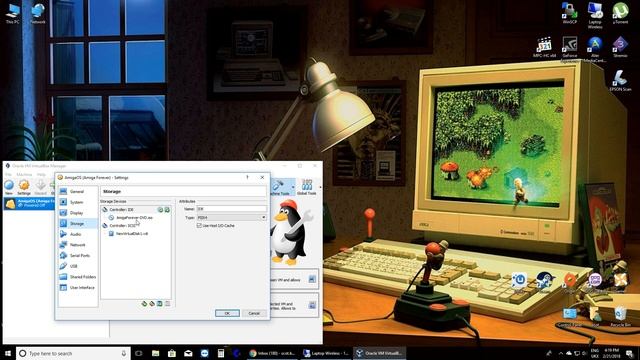Click add storage attachment icon below tree
Viewport: 640px width, 360px height.
click(x=160, y=304)
